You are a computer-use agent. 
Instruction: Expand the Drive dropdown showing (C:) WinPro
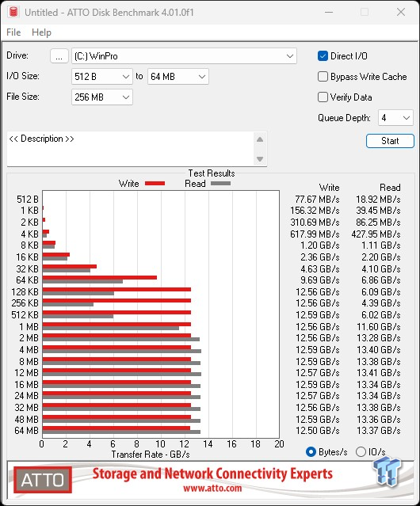coord(184,56)
